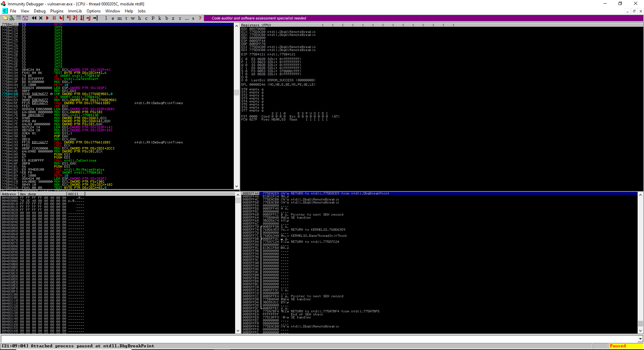Open Patches window with 'P' icon
Screen dimensions: 644x350
pyautogui.click(x=153, y=18)
